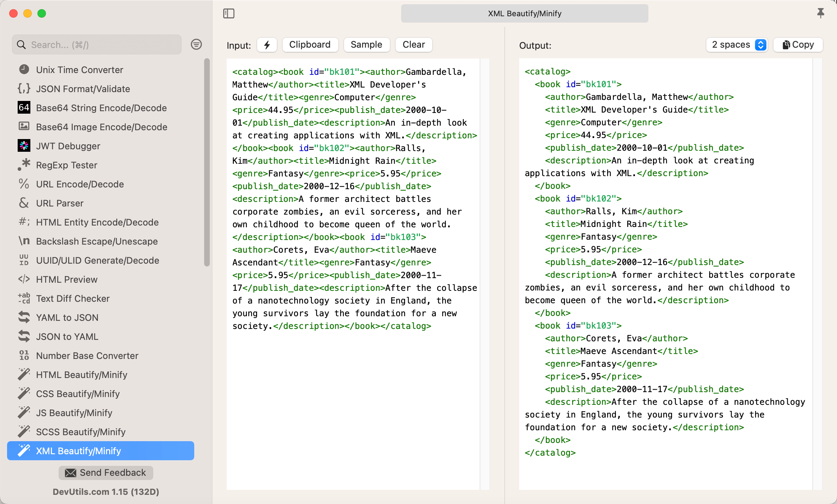
Task: Select the Text Diff Checker tool
Action: (73, 298)
